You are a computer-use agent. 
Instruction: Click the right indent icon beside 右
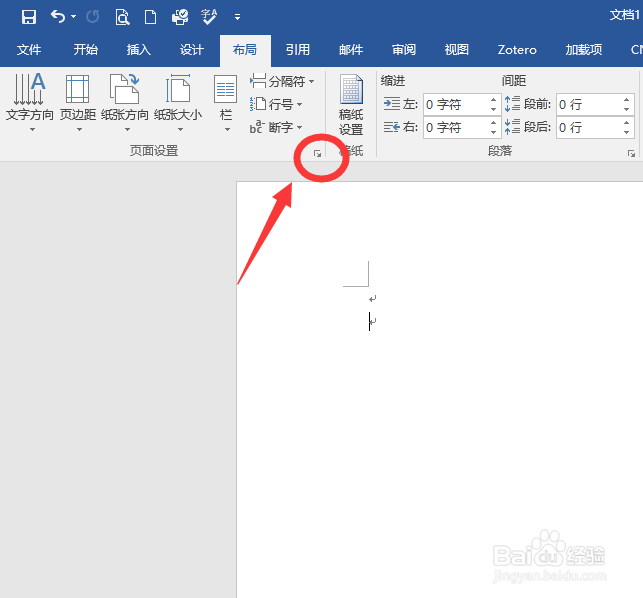coord(392,127)
